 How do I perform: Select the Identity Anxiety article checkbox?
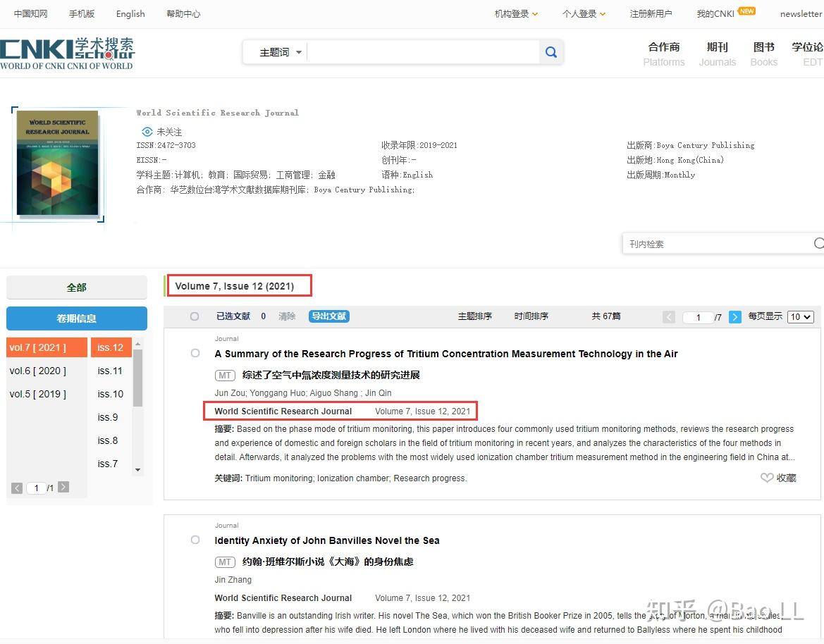195,540
